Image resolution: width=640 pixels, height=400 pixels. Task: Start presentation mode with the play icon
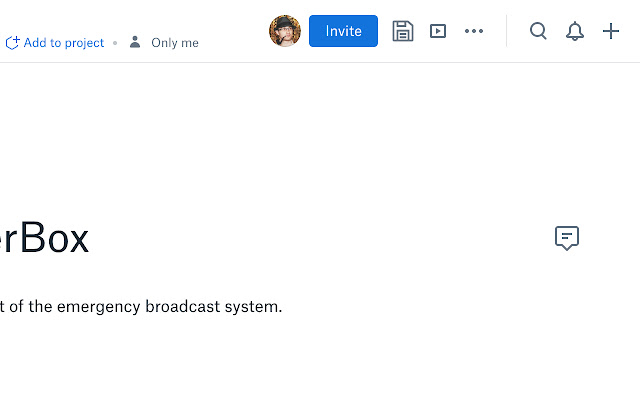[x=438, y=31]
